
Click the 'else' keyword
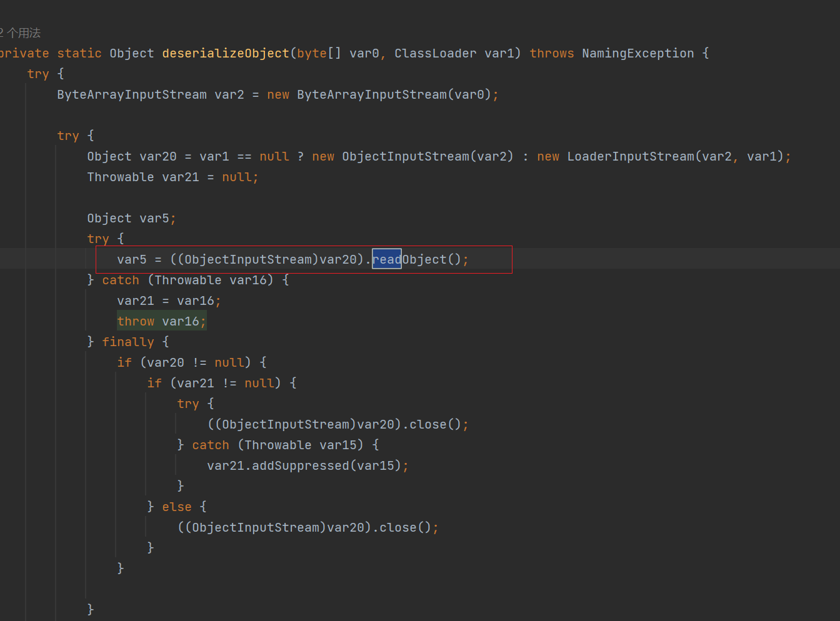click(177, 507)
